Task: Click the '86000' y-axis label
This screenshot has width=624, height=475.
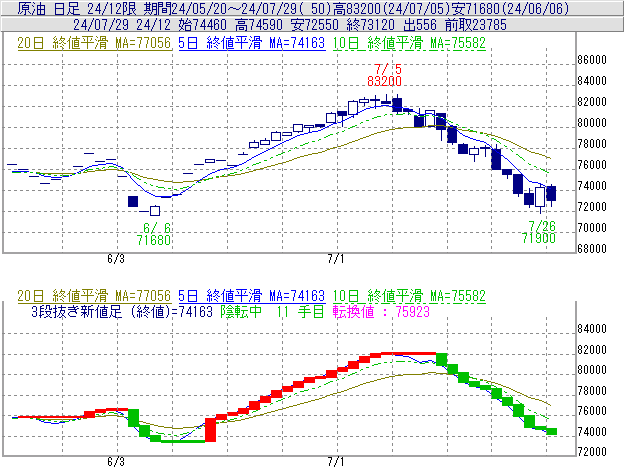Action: pos(592,60)
